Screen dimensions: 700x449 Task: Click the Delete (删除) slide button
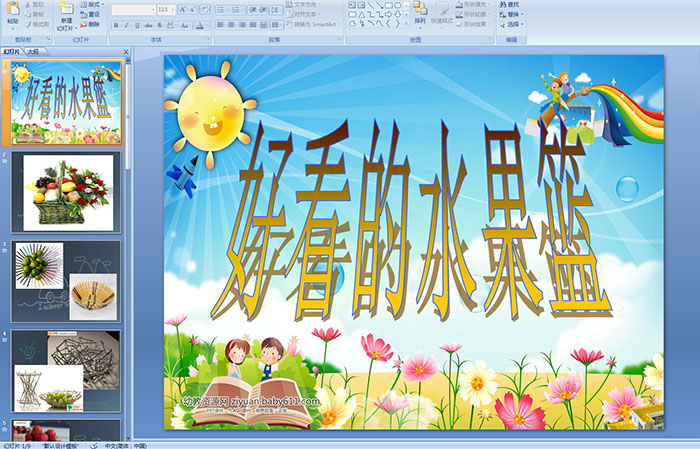tap(90, 24)
